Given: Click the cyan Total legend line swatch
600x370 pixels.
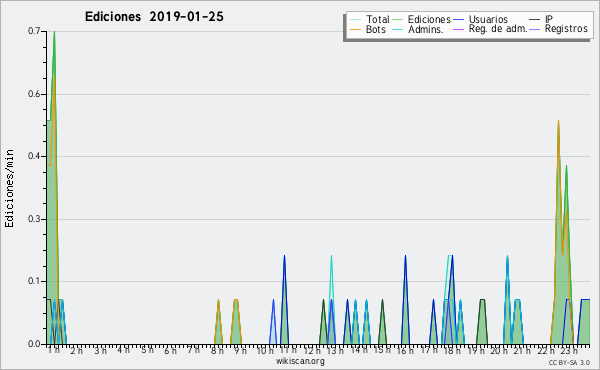Looking at the screenshot, I should point(355,20).
